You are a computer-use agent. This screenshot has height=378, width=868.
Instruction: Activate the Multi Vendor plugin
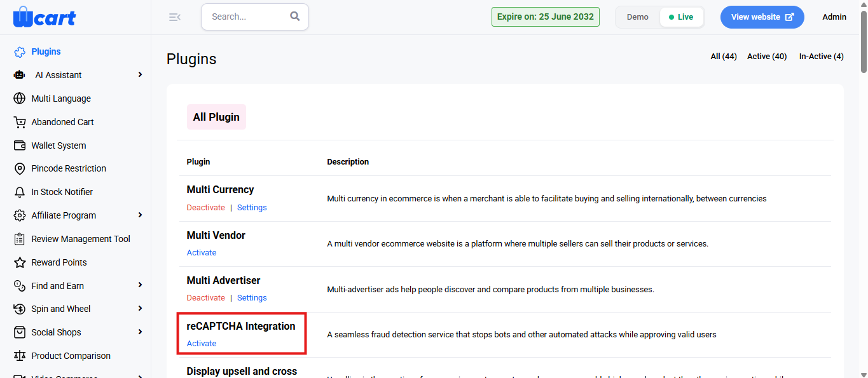(202, 253)
